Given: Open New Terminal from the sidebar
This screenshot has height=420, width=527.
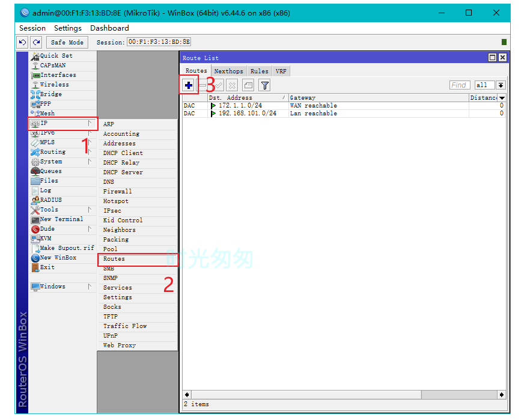Looking at the screenshot, I should click(x=62, y=219).
